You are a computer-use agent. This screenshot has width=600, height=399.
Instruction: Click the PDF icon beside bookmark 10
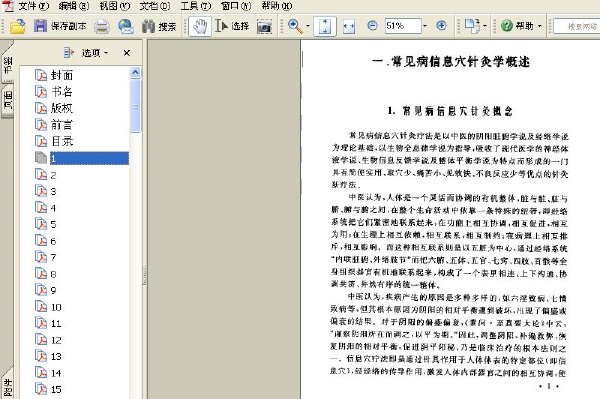point(41,307)
